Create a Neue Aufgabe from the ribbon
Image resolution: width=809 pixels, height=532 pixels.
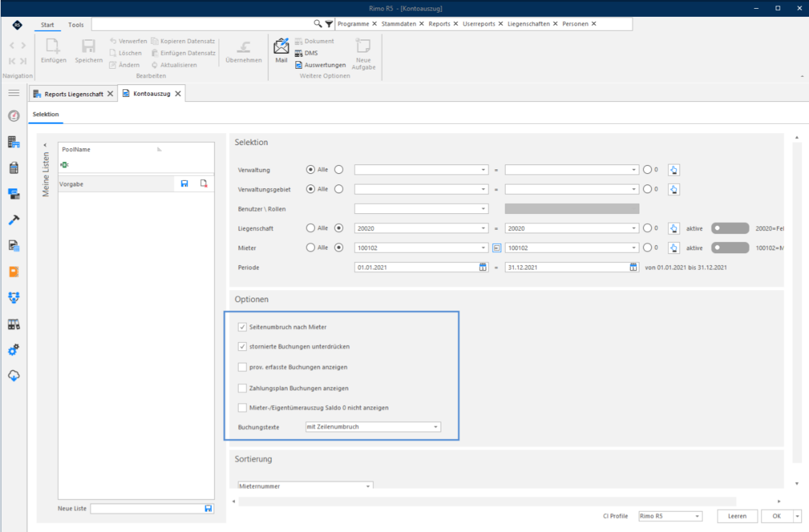pos(363,54)
